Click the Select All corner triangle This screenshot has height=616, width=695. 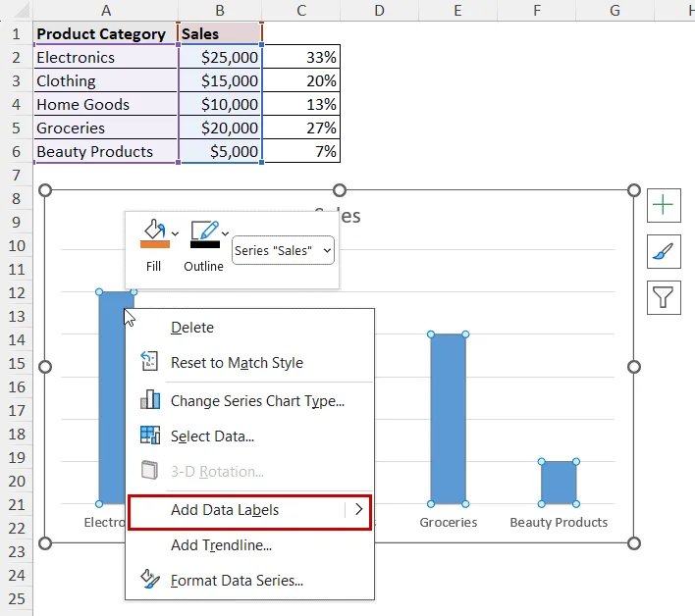[22, 11]
